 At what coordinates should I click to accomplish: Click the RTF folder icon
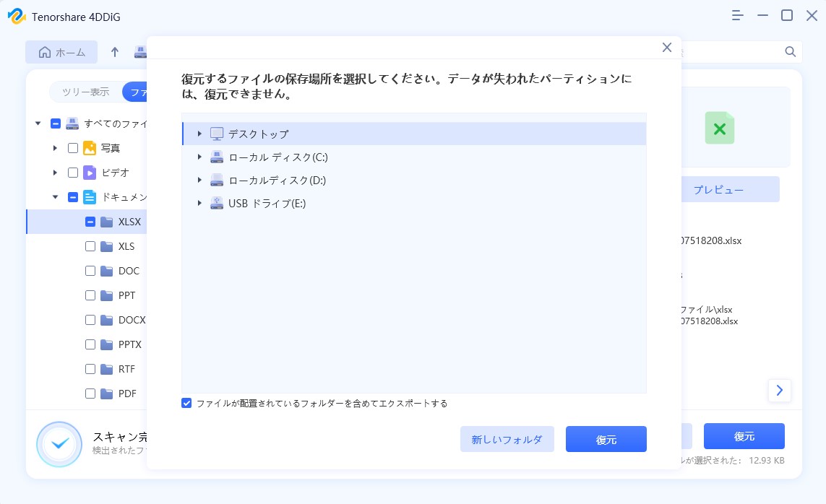pos(107,369)
